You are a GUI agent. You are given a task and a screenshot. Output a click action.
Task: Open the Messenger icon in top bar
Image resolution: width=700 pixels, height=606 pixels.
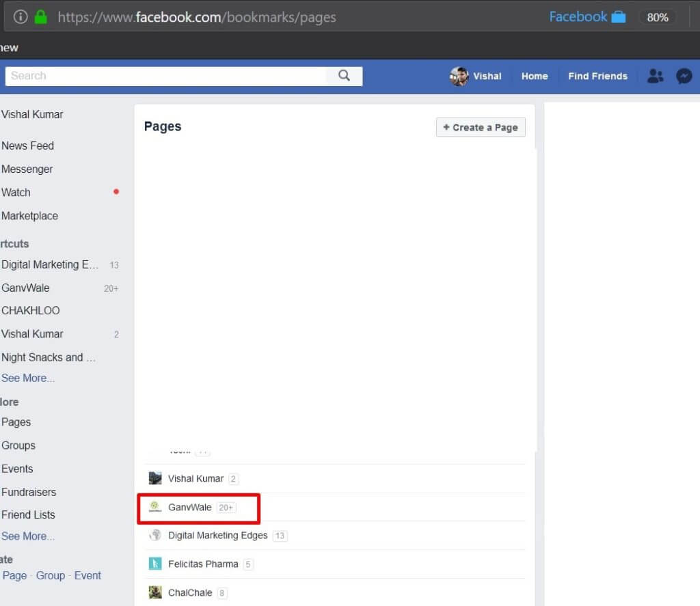tap(684, 77)
